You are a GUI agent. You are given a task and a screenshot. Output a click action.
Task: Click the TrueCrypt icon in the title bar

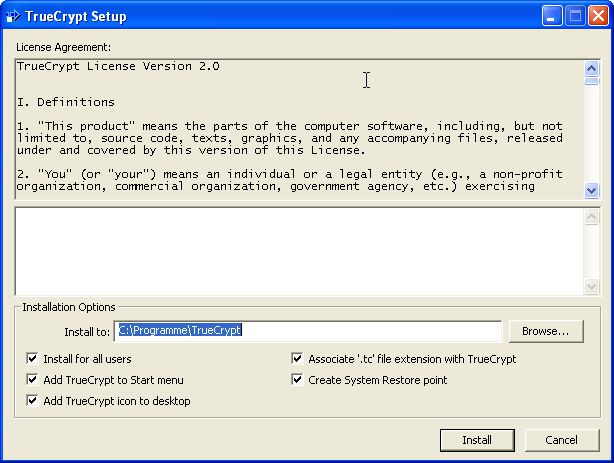click(13, 16)
